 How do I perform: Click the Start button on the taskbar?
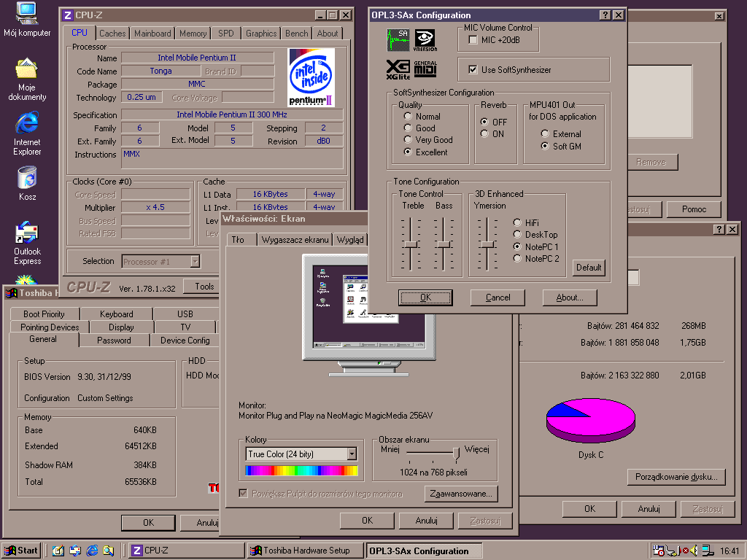point(21,551)
